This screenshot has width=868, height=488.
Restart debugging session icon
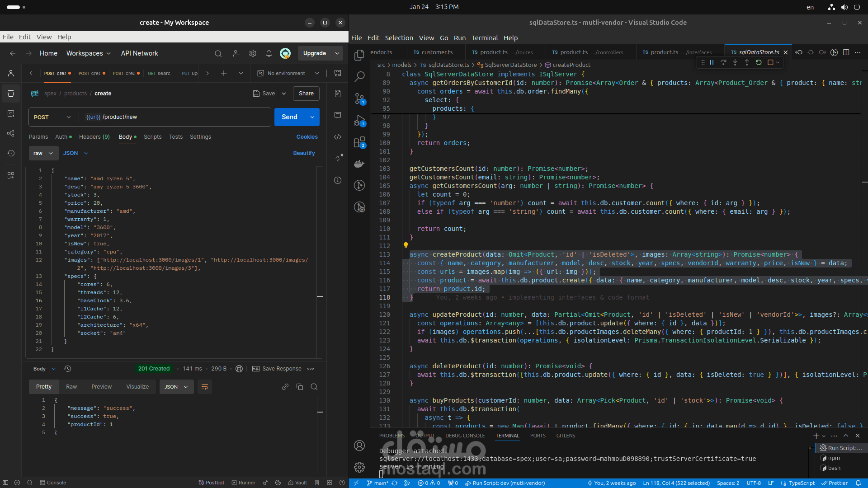[759, 62]
